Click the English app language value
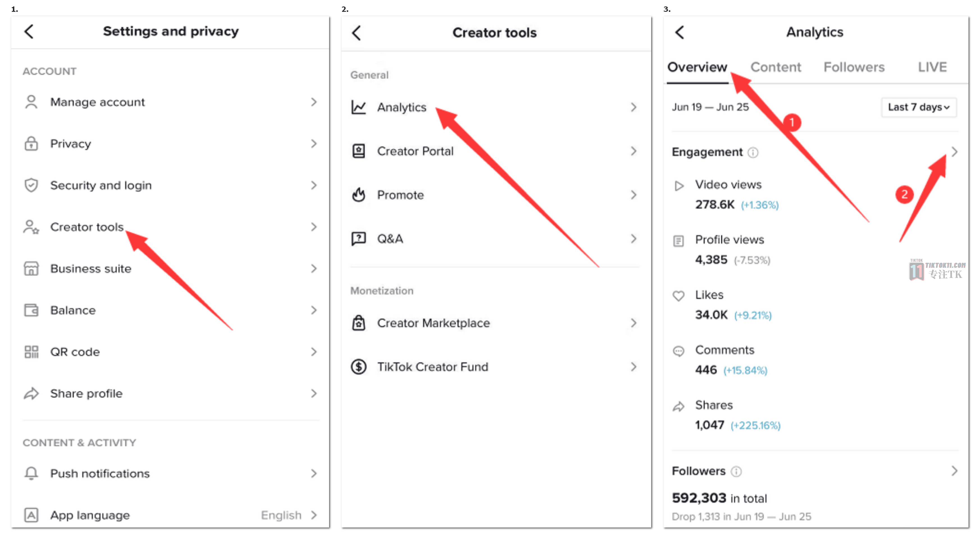The height and width of the screenshot is (539, 980). coord(281,515)
